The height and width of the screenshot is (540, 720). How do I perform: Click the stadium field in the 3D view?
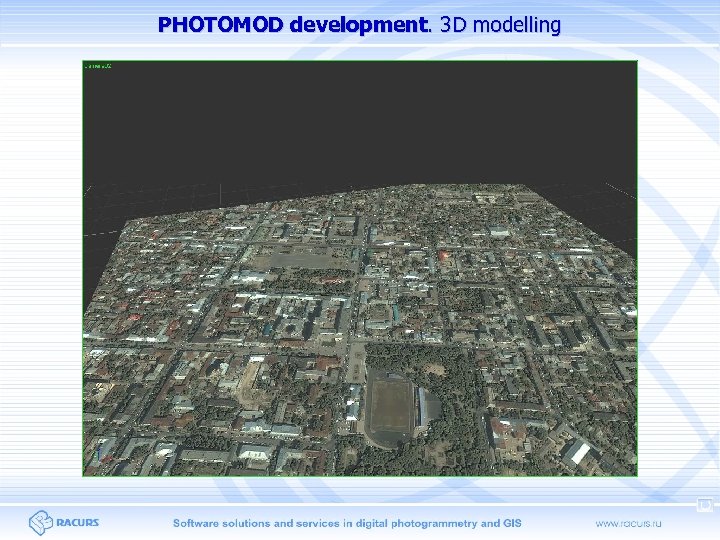[390, 406]
